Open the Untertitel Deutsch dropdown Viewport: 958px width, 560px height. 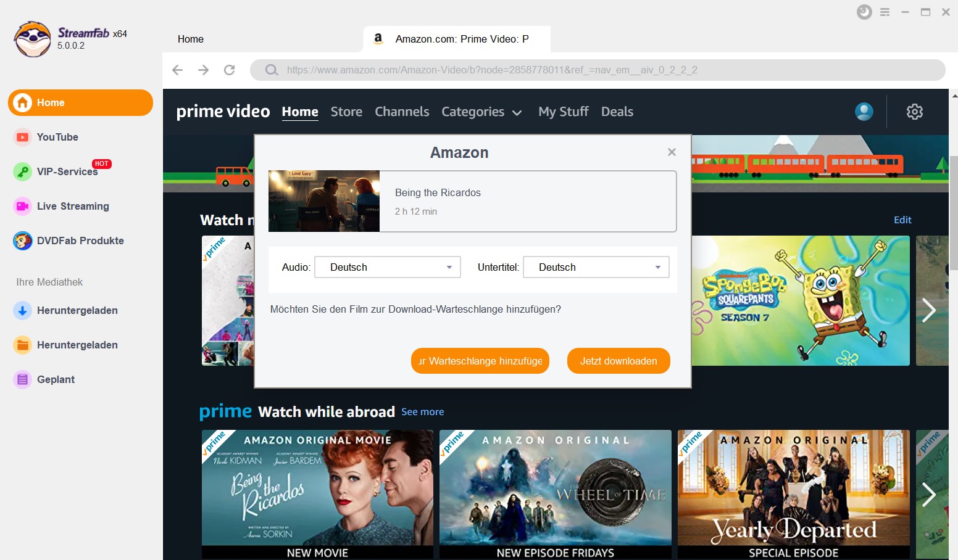596,267
